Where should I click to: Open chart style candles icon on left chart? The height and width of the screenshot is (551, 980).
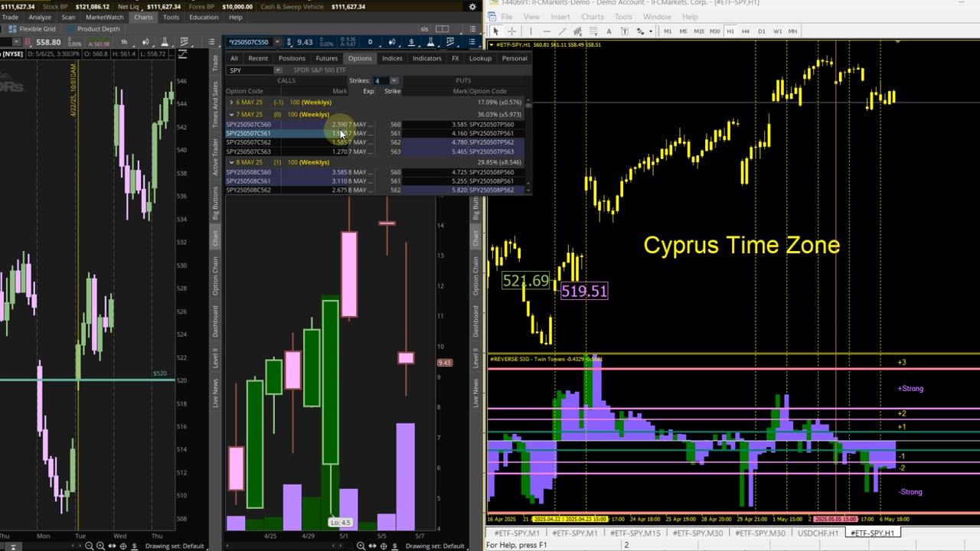(x=145, y=42)
